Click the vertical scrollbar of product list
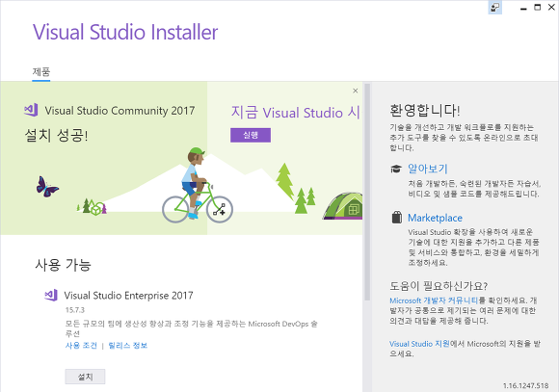Screen dimensions: 559x392 coord(367,193)
